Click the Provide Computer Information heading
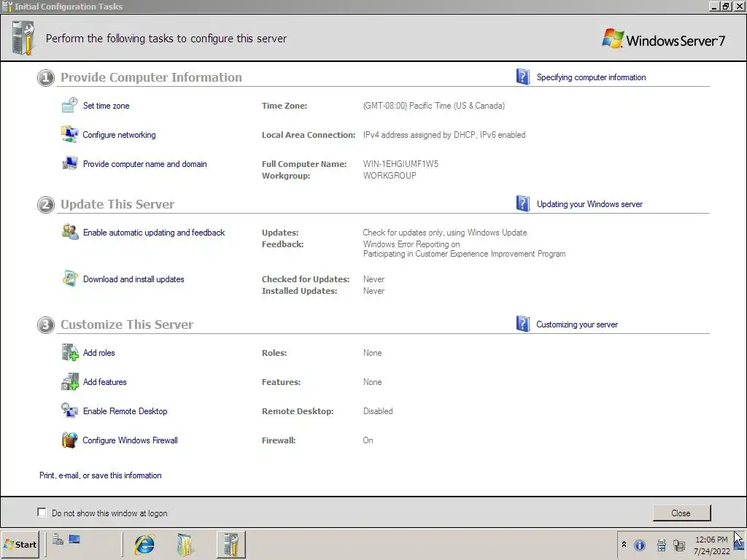This screenshot has width=747, height=560. point(151,77)
